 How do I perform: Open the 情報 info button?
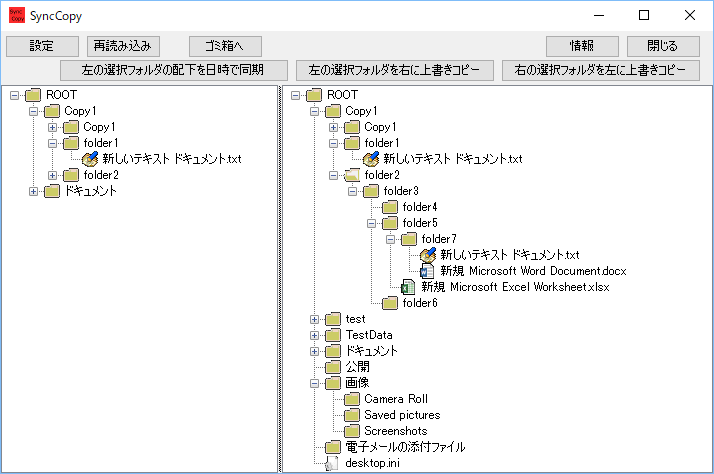(582, 46)
